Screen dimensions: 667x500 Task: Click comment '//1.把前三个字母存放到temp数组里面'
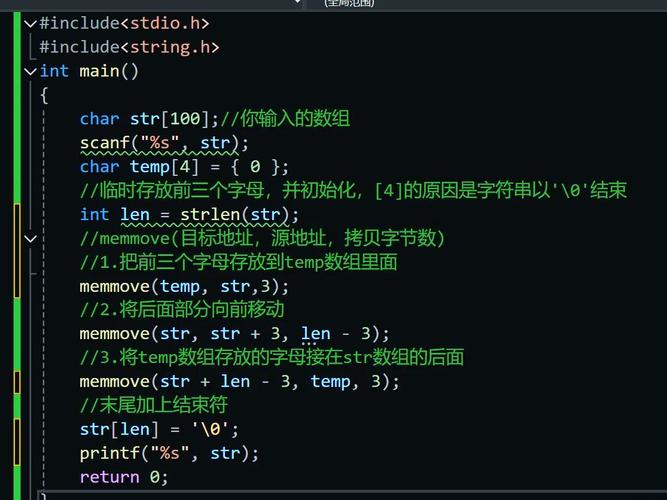239,262
